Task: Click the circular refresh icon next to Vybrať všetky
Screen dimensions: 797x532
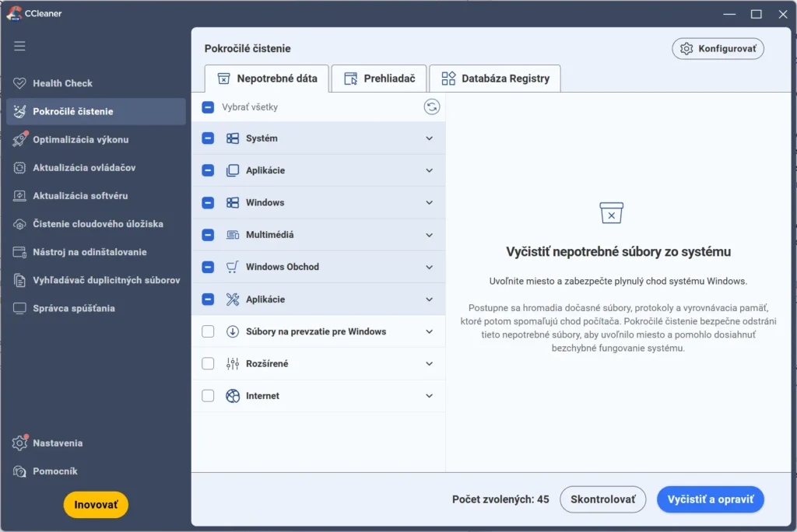Action: 431,107
